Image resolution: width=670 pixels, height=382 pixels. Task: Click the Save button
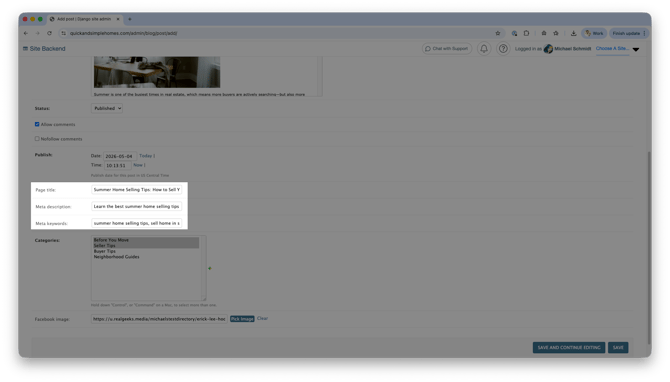pyautogui.click(x=618, y=347)
